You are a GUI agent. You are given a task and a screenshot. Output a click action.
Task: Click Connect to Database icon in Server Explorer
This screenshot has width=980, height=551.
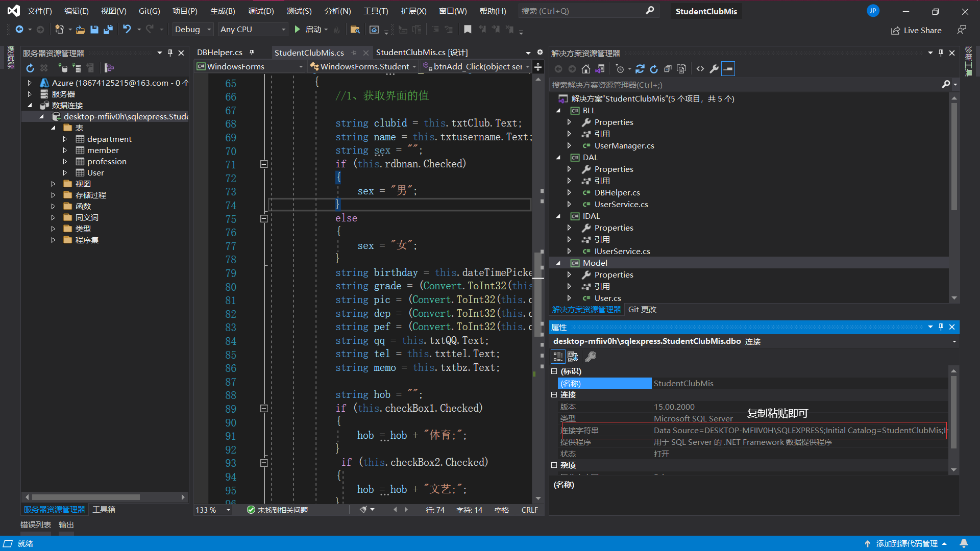(x=63, y=68)
